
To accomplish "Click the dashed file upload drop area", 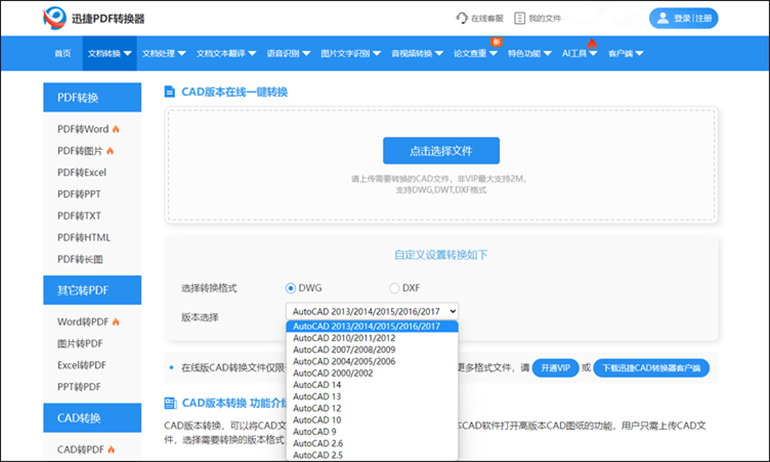I will pos(441,165).
